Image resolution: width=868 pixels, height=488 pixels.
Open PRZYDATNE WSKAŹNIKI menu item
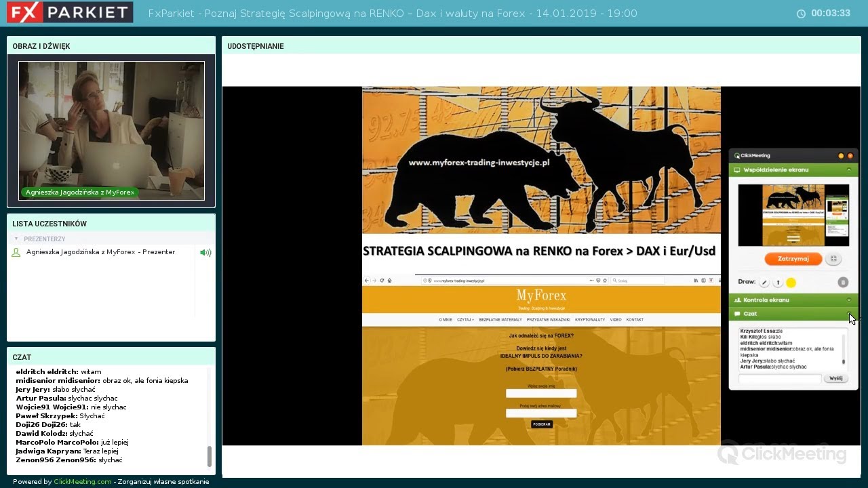(548, 320)
